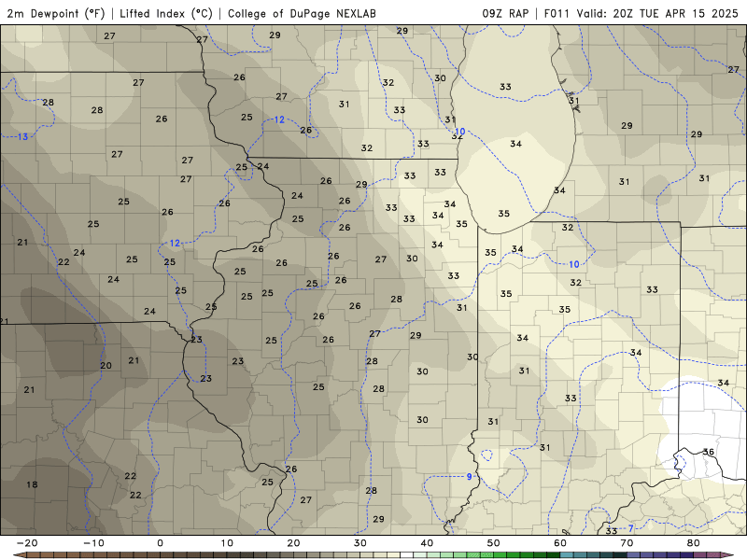Click the blue contour label "9"
This screenshot has height=560, width=747.
[x=470, y=477]
